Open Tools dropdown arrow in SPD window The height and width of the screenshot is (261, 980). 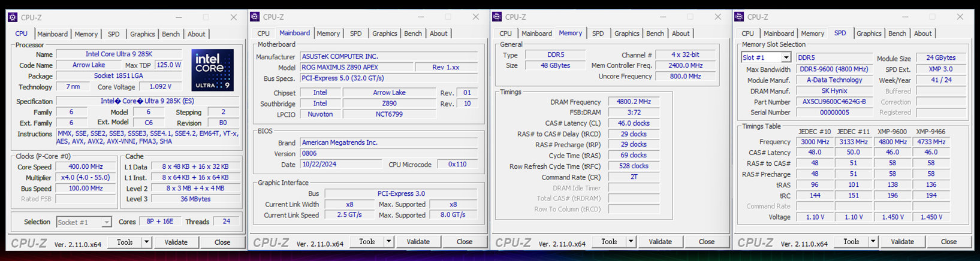(873, 242)
